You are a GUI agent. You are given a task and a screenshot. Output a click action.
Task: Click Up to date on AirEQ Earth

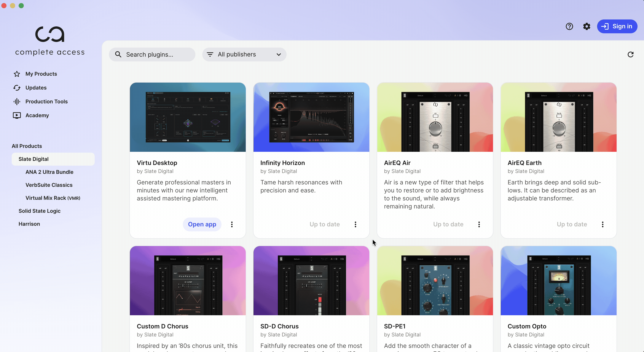(x=572, y=224)
